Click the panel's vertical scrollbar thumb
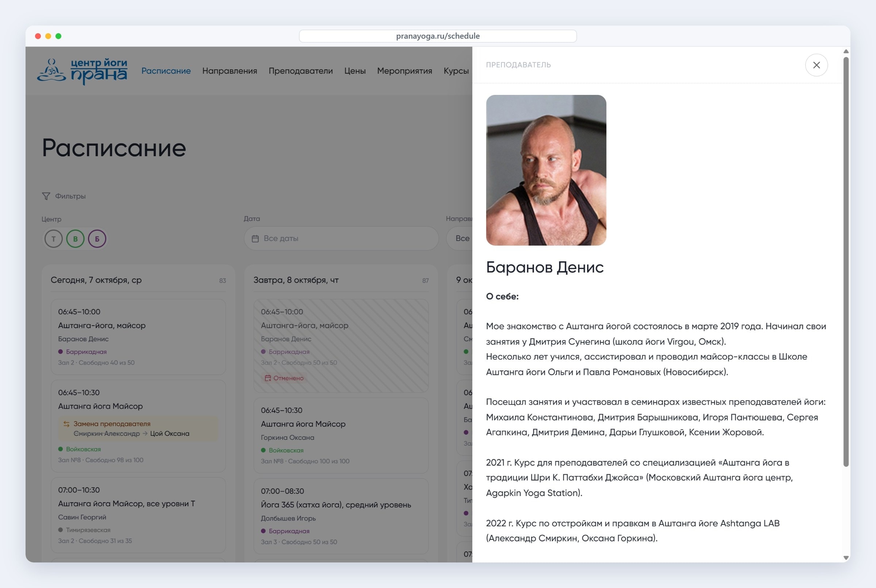The image size is (876, 588). pos(846,262)
